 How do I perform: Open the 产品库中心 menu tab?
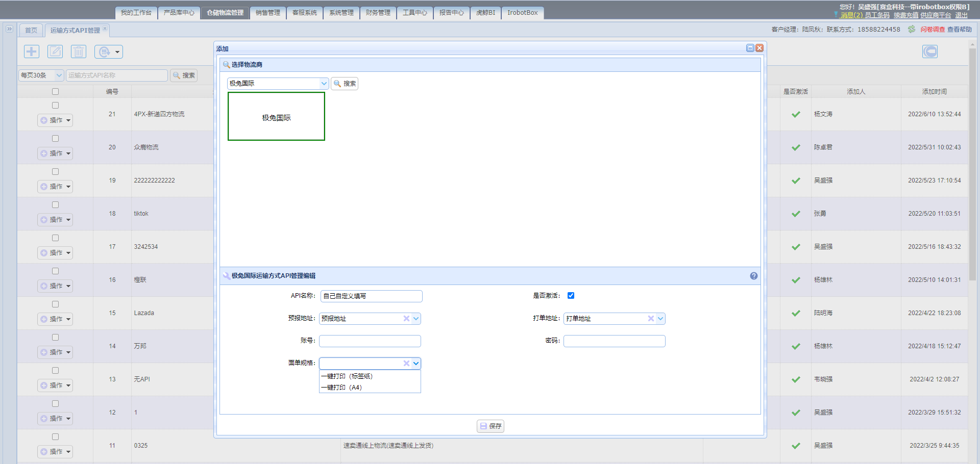click(x=179, y=13)
